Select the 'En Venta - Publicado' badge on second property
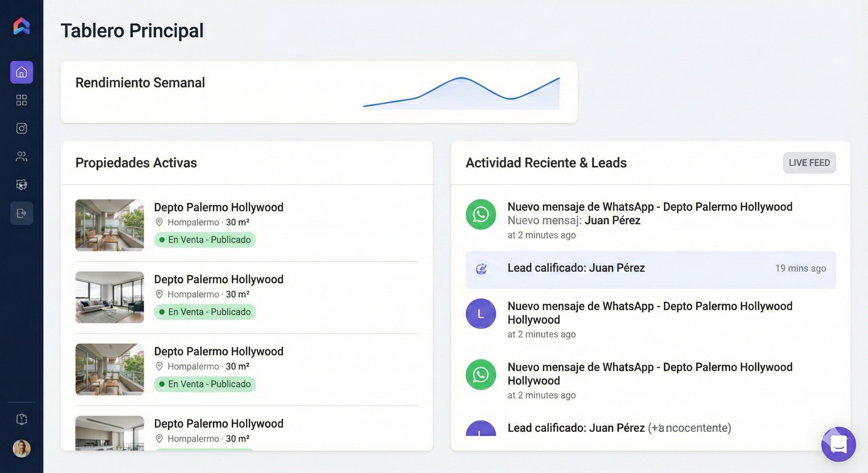The height and width of the screenshot is (473, 868). (x=205, y=312)
